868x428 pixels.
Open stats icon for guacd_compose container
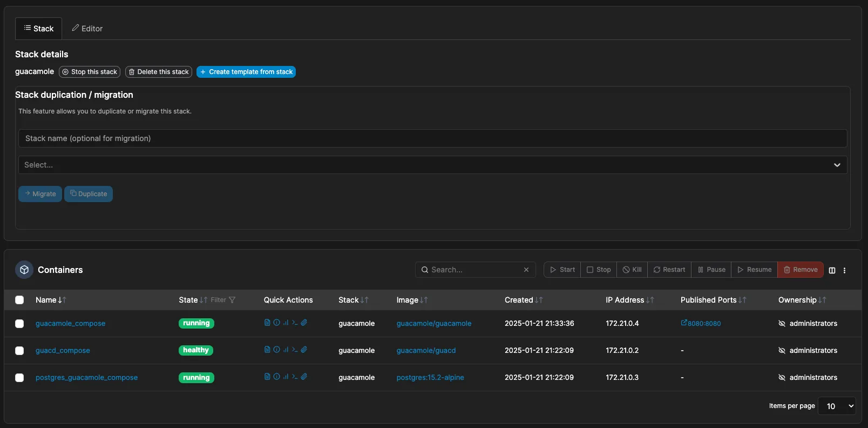tap(286, 350)
